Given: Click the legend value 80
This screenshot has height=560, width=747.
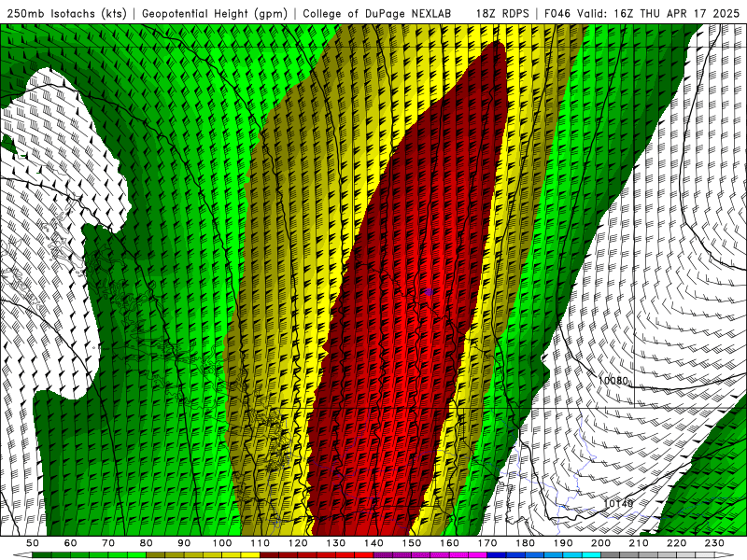Looking at the screenshot, I should (146, 543).
